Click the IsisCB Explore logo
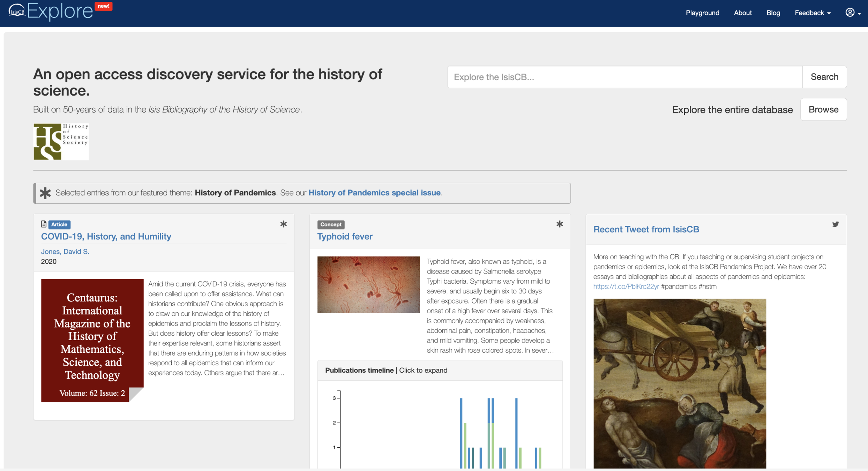The image size is (868, 471). pyautogui.click(x=51, y=11)
